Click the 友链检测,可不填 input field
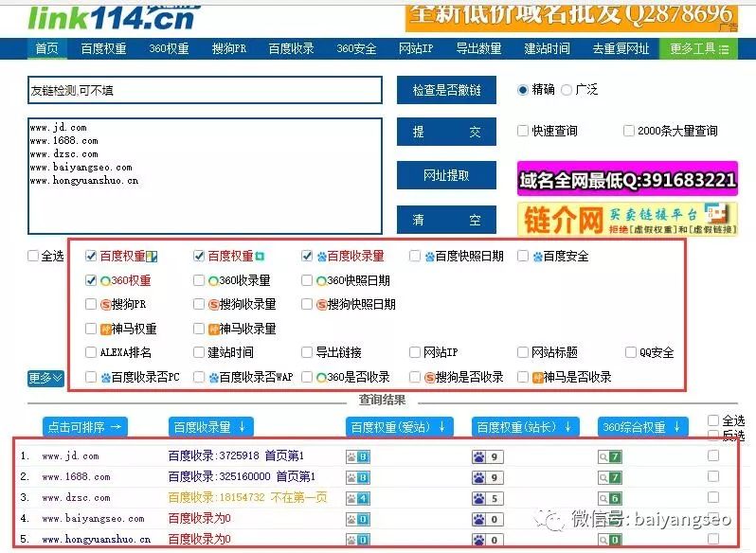 click(205, 90)
